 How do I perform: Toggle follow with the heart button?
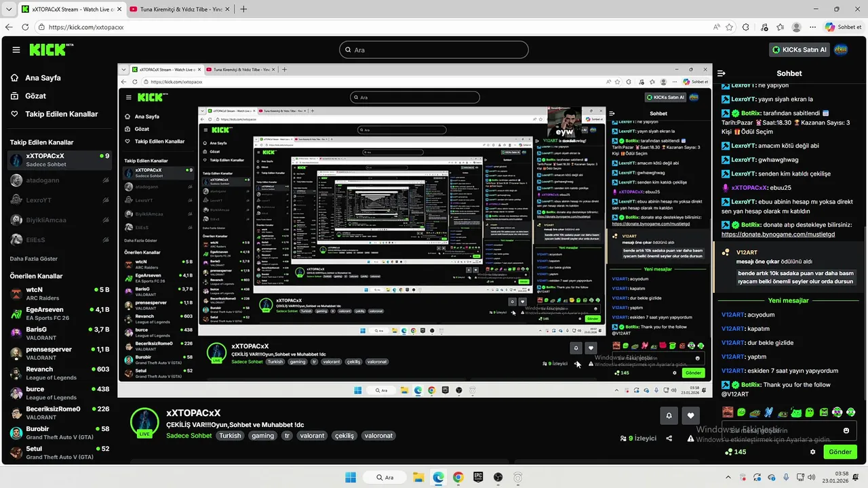point(690,415)
